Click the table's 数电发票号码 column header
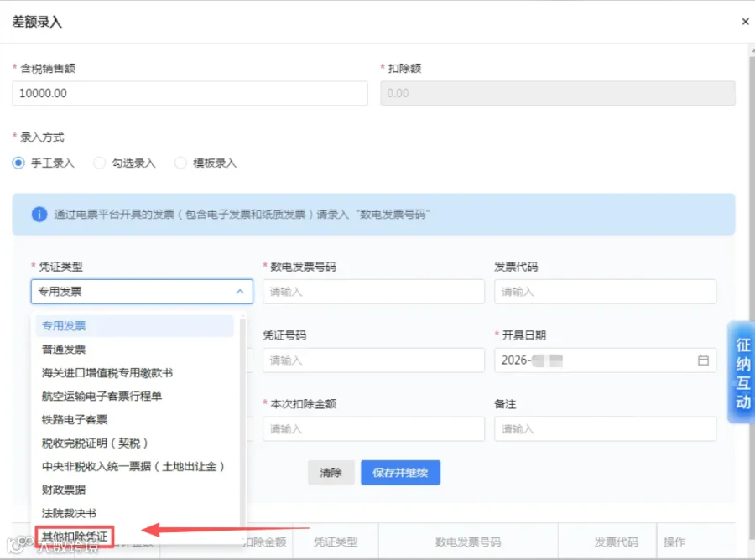The width and height of the screenshot is (755, 560). tap(468, 542)
